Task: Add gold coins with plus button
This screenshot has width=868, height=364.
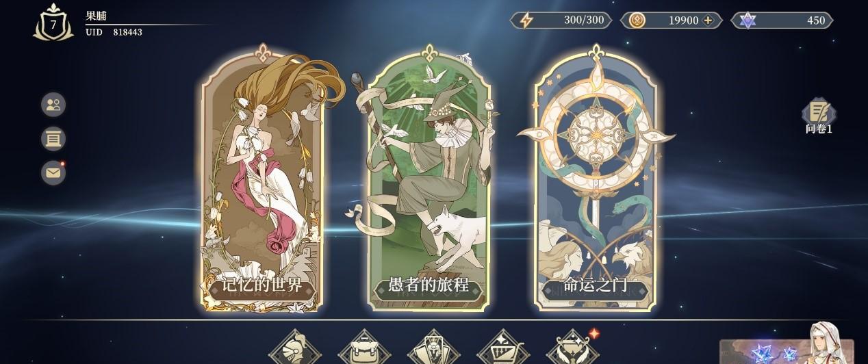Action: (708, 20)
